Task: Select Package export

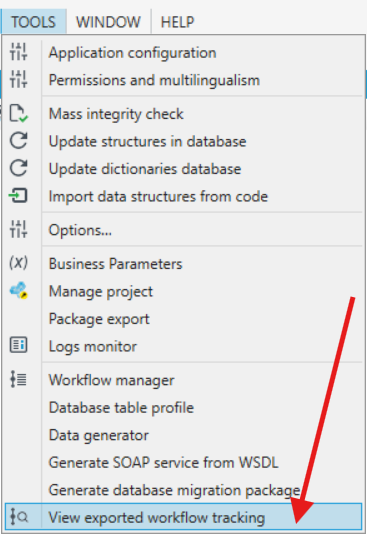Action: pyautogui.click(x=184, y=319)
